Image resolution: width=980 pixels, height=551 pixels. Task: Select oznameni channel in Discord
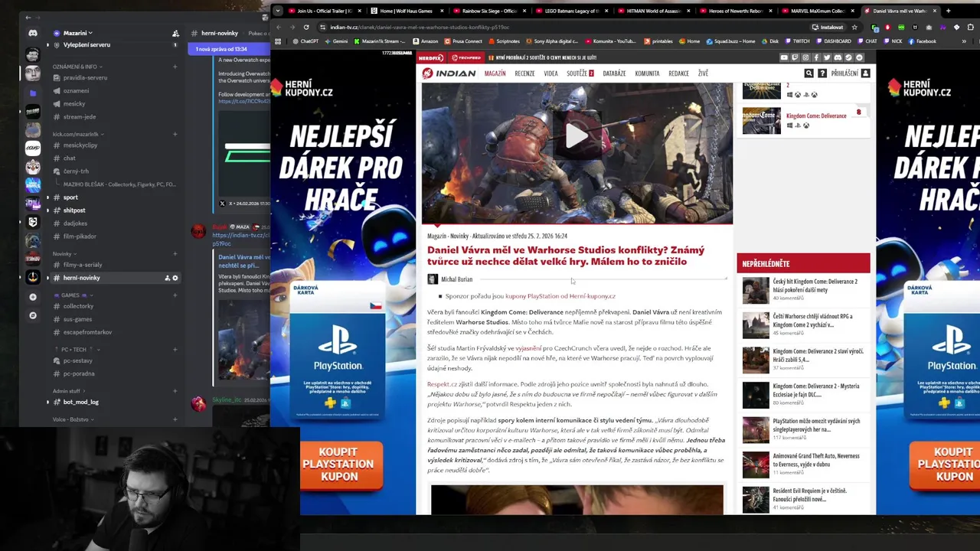pos(115,90)
